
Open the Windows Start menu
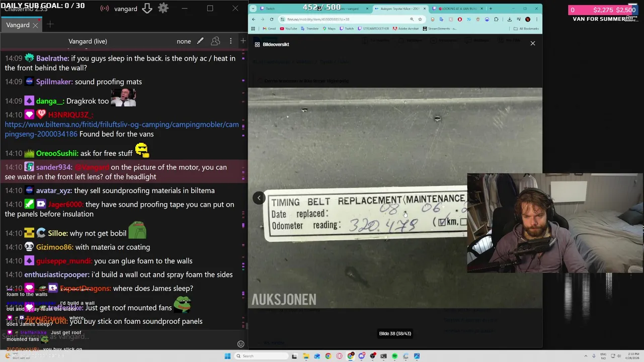(x=227, y=356)
